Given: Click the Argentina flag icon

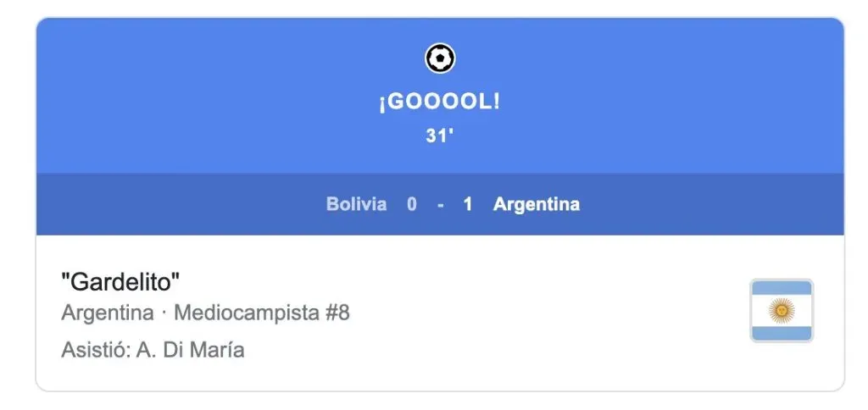Looking at the screenshot, I should pos(781,311).
